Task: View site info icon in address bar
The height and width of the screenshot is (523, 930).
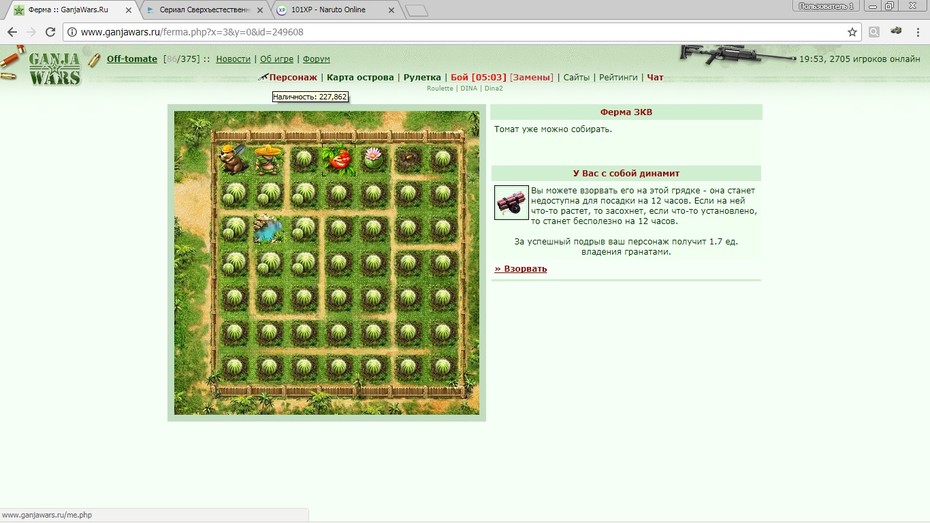Action: click(x=72, y=32)
